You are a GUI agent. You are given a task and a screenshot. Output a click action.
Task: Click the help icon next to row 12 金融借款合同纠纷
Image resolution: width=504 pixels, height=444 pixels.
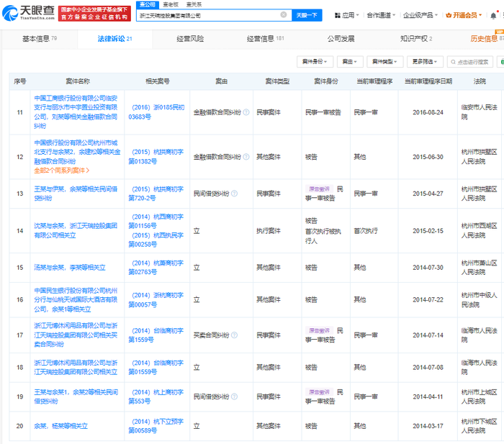tap(246, 157)
